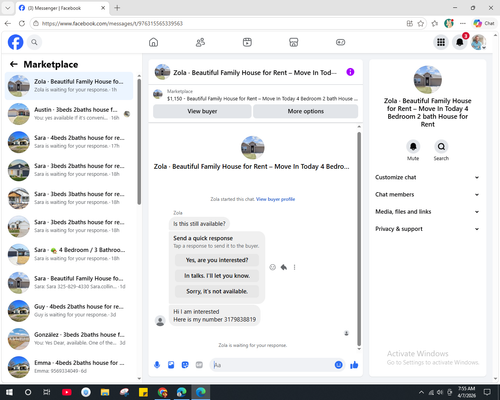Open the View buyer profile link

click(275, 199)
